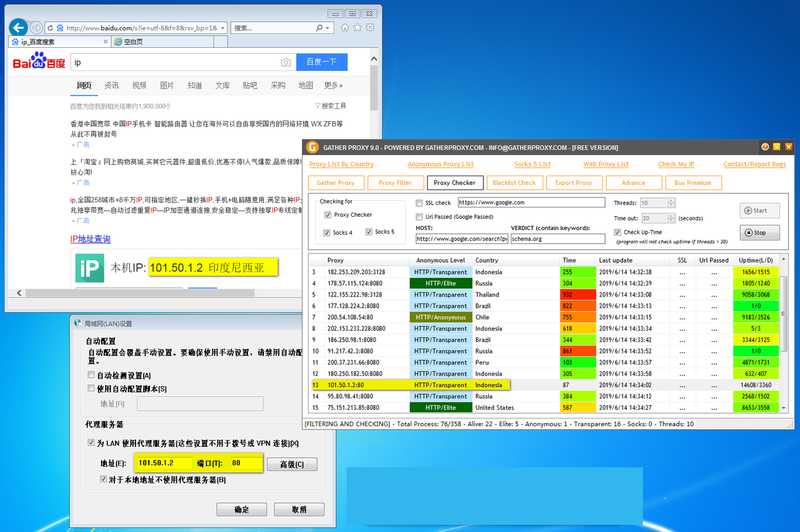This screenshot has height=532, width=800.
Task: Open the Gather Proxy tab
Action: tap(336, 183)
